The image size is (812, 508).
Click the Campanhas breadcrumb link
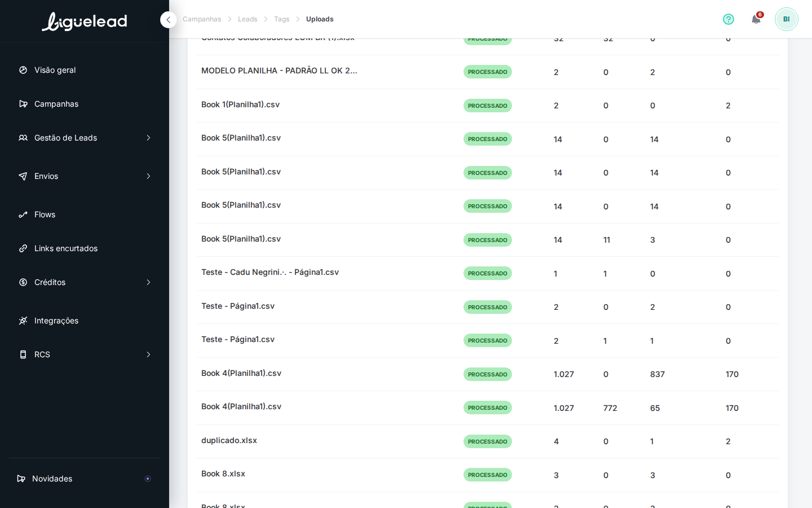tap(202, 19)
